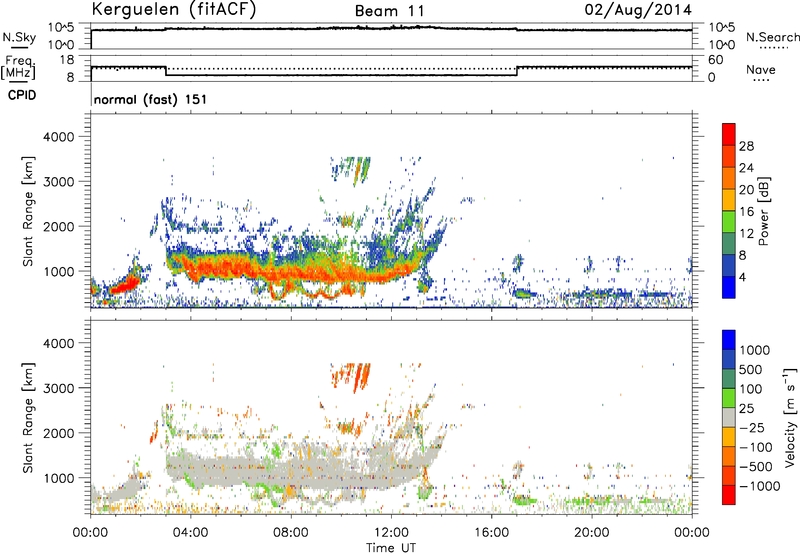Click the '-1000' tick on velocity colorbar

click(x=759, y=486)
